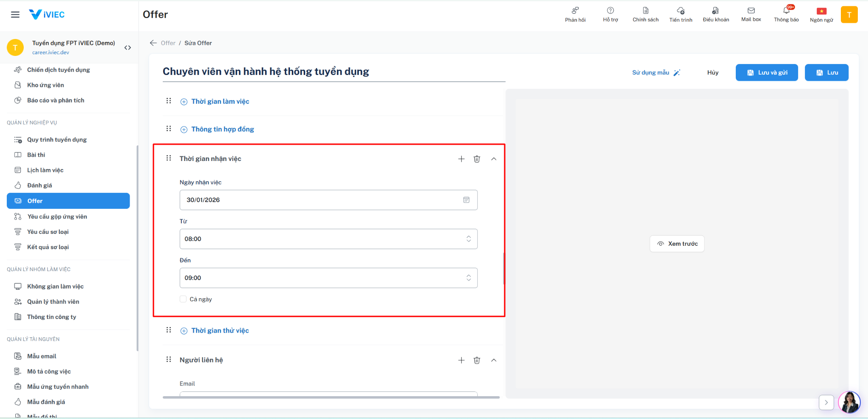This screenshot has width=868, height=419.
Task: Click drag handle for Người liên hệ
Action: tap(169, 360)
